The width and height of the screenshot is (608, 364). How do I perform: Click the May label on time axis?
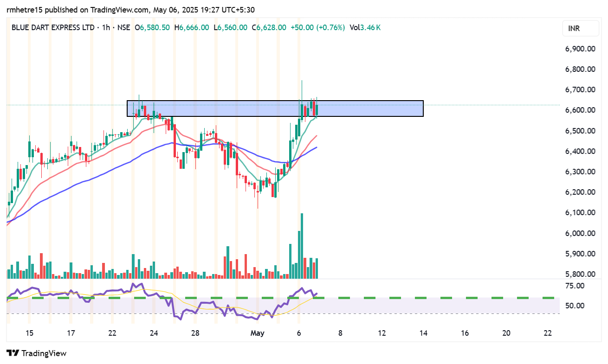(x=257, y=333)
